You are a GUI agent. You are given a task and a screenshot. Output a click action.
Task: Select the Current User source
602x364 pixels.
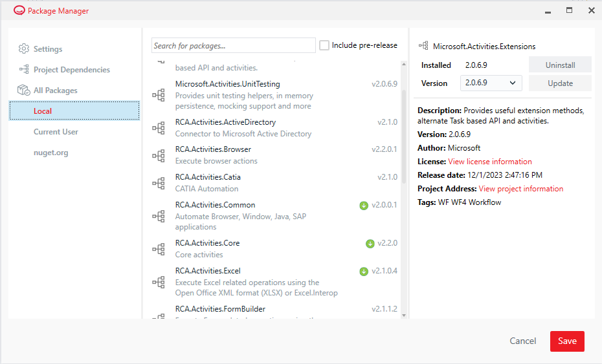[x=56, y=131]
